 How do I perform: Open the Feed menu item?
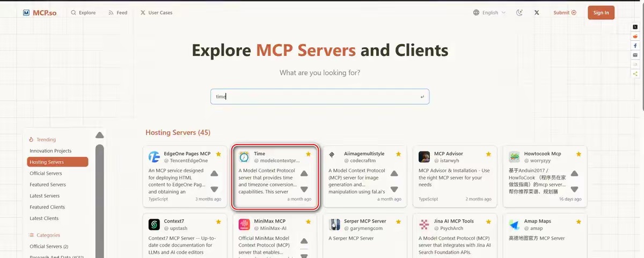tap(118, 12)
